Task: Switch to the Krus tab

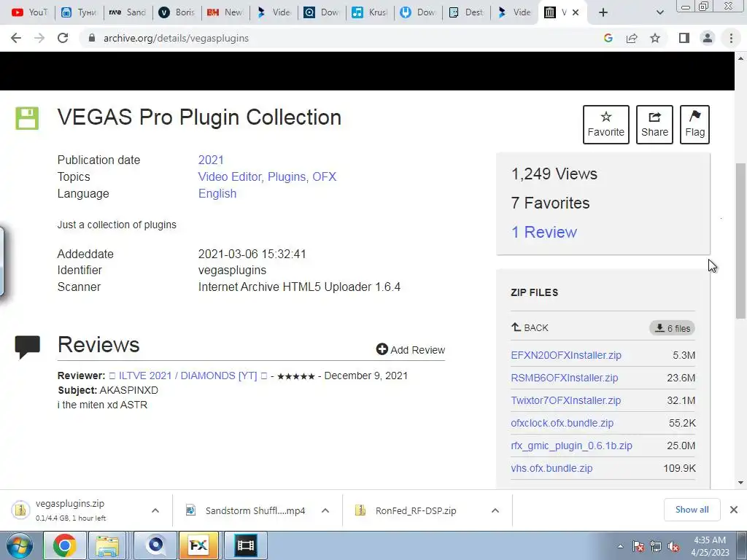Action: [x=370, y=12]
